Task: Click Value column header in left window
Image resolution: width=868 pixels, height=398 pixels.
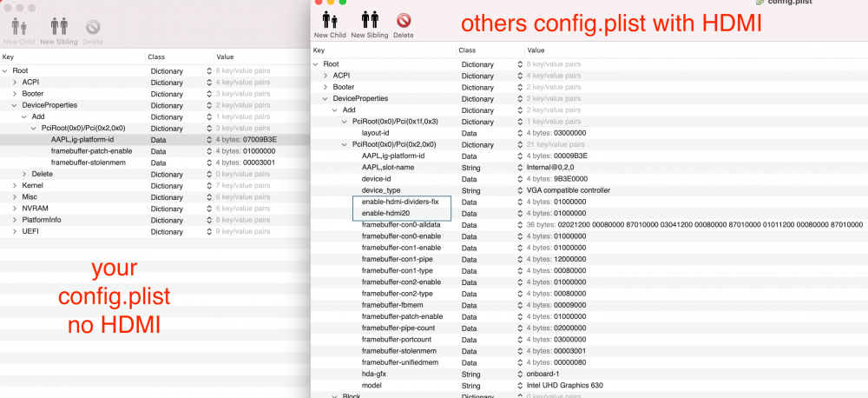Action: (225, 57)
